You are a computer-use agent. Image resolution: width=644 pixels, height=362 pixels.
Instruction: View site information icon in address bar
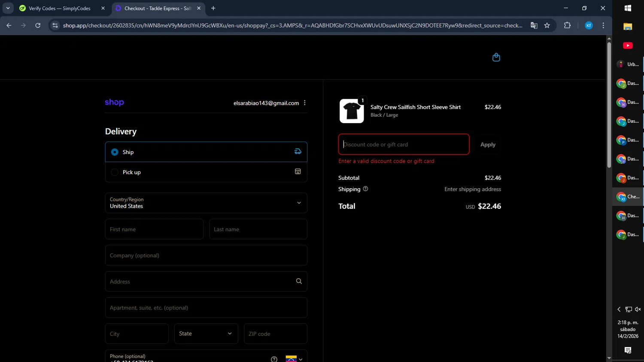pyautogui.click(x=55, y=25)
